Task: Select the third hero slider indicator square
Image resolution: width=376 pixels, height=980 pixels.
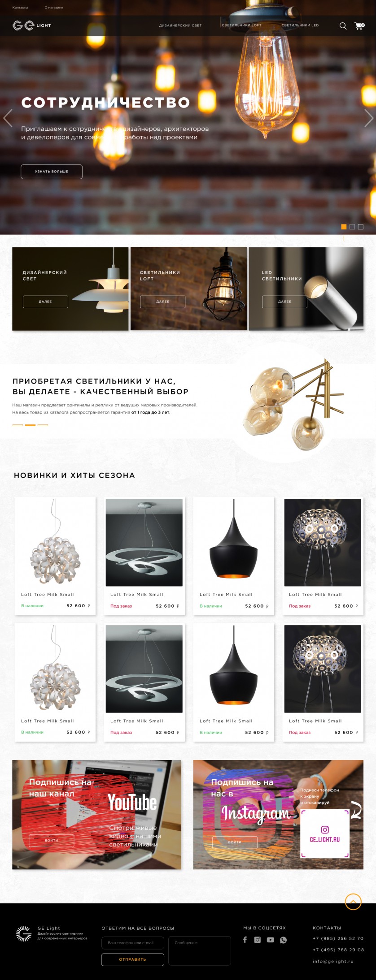Action: coord(360,227)
